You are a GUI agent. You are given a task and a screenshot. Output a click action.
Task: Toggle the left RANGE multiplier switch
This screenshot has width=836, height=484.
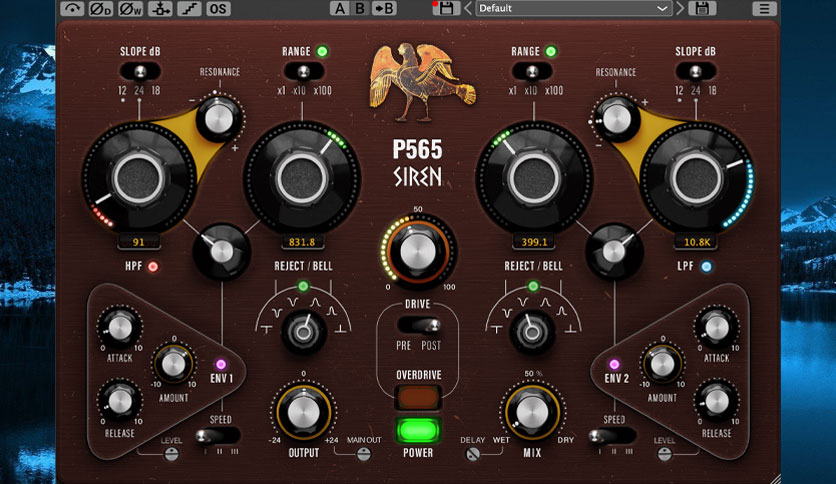[303, 71]
